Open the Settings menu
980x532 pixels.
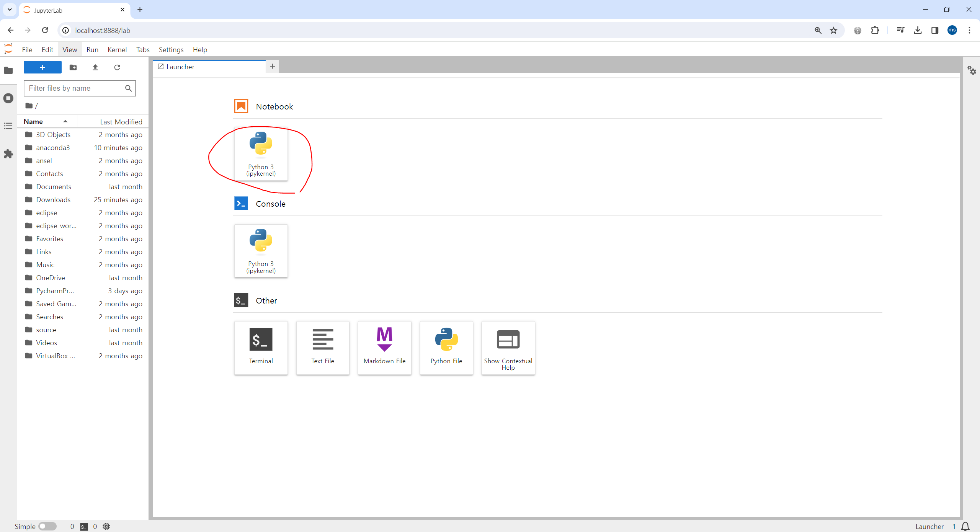coord(171,49)
